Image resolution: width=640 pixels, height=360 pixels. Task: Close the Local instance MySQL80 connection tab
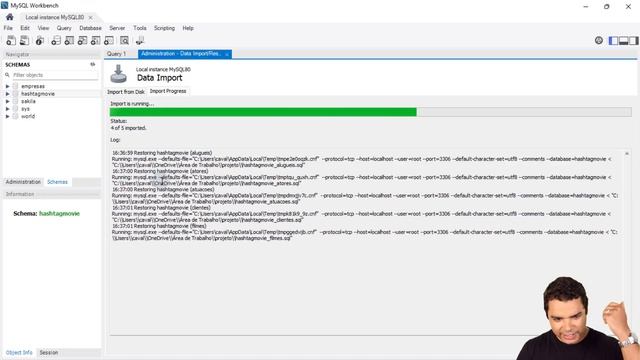click(x=91, y=17)
